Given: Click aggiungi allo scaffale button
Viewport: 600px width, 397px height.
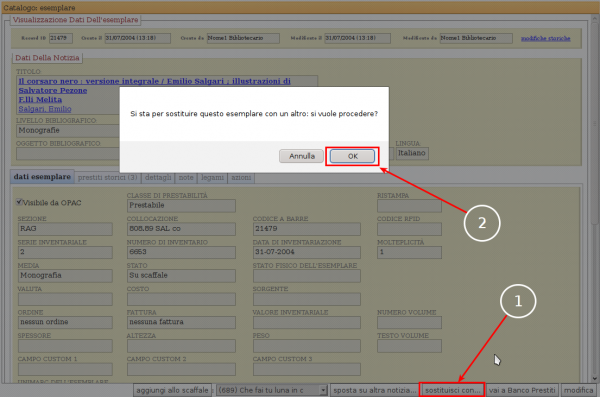Looking at the screenshot, I should [x=172, y=390].
